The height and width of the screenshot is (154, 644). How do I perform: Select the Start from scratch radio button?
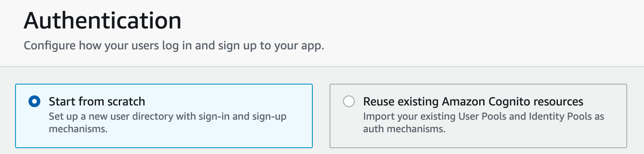34,102
